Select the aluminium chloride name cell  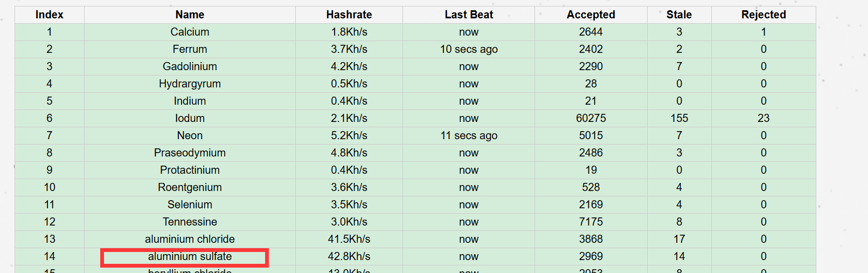pos(190,239)
